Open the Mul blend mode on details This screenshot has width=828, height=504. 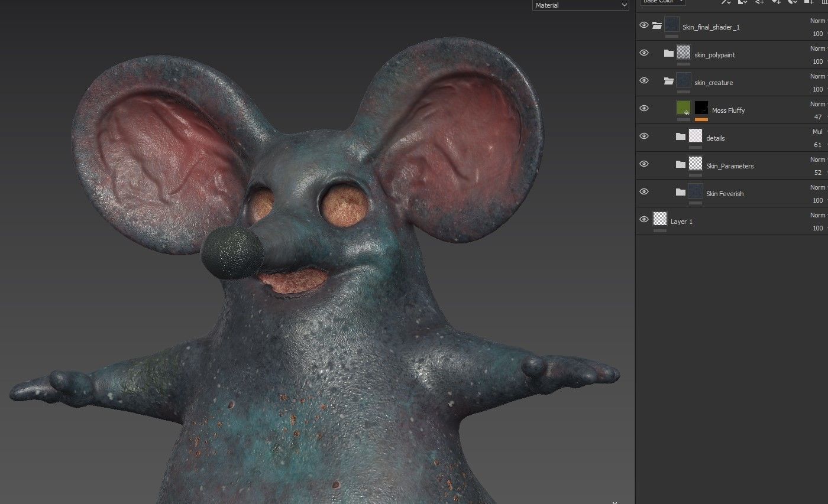(818, 132)
